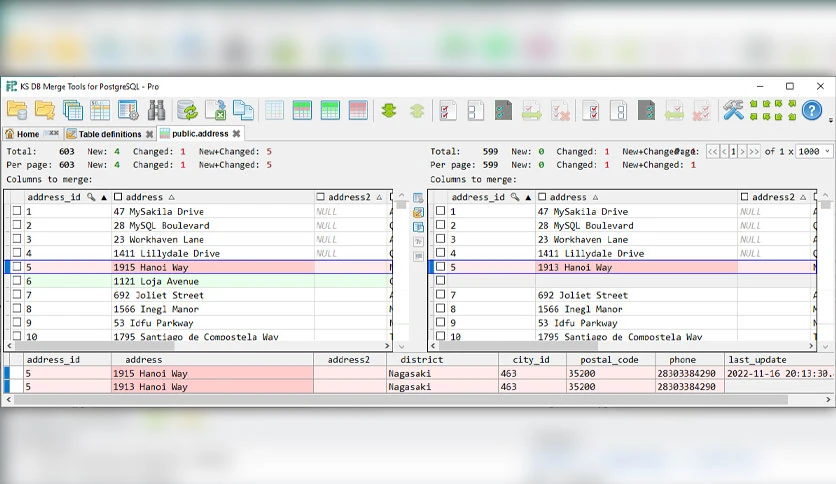Click the current page number field
Image resolution: width=836 pixels, height=484 pixels.
733,151
